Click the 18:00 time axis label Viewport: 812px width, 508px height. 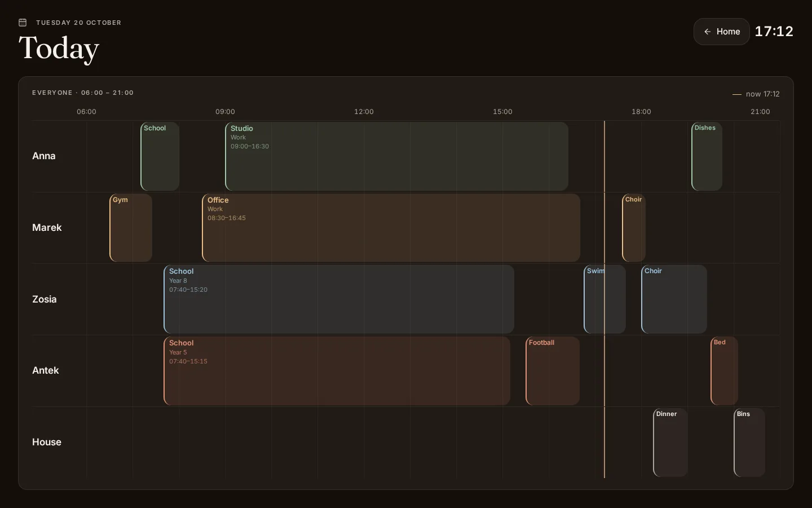click(641, 112)
